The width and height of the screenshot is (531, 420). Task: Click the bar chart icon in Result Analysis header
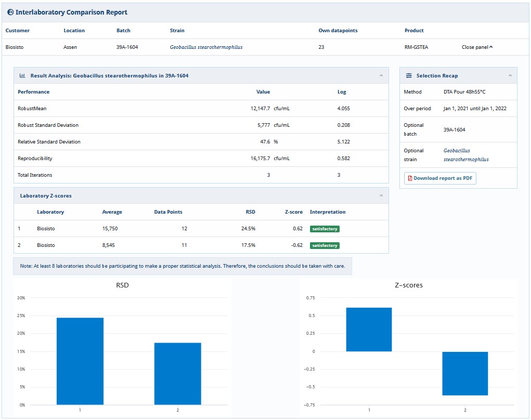[x=22, y=76]
